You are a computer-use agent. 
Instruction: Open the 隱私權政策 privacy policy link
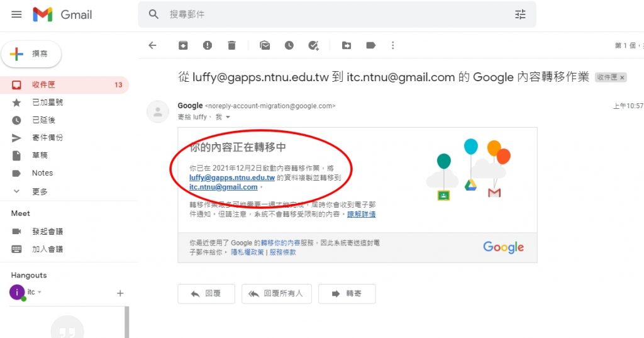click(247, 252)
